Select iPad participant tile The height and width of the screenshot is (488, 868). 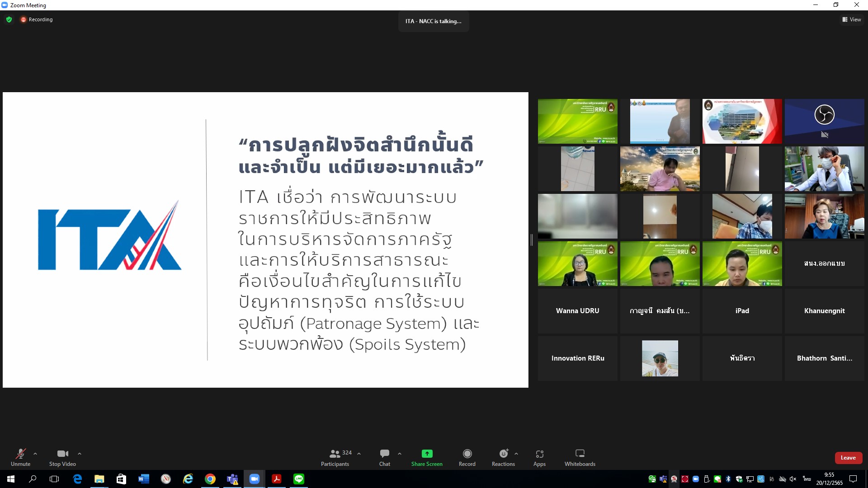pos(742,311)
